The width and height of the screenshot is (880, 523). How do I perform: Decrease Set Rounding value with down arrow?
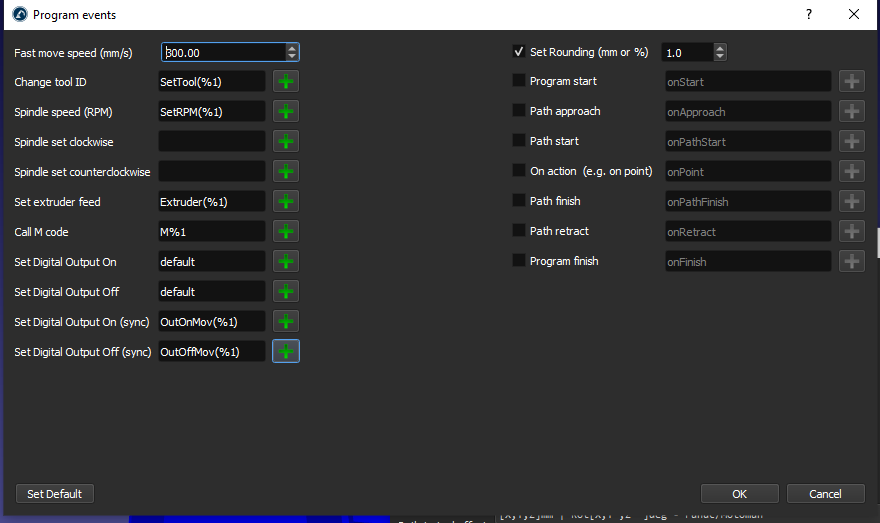720,57
